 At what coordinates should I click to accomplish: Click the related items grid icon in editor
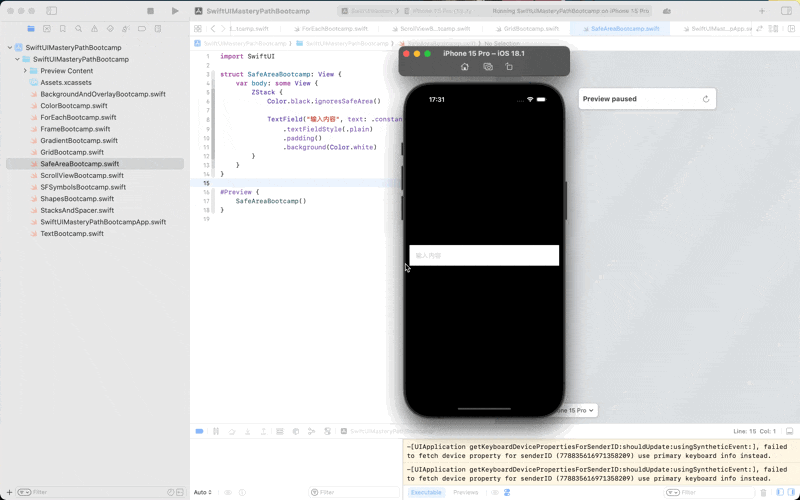tap(198, 29)
